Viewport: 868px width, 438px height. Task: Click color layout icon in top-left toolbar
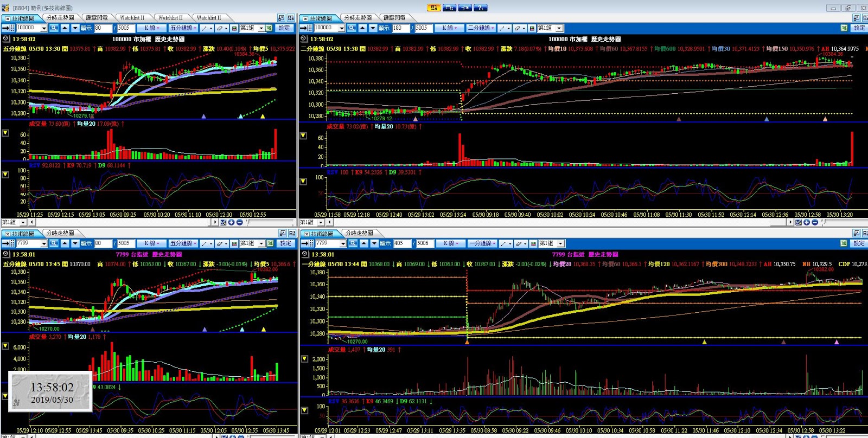click(x=234, y=28)
